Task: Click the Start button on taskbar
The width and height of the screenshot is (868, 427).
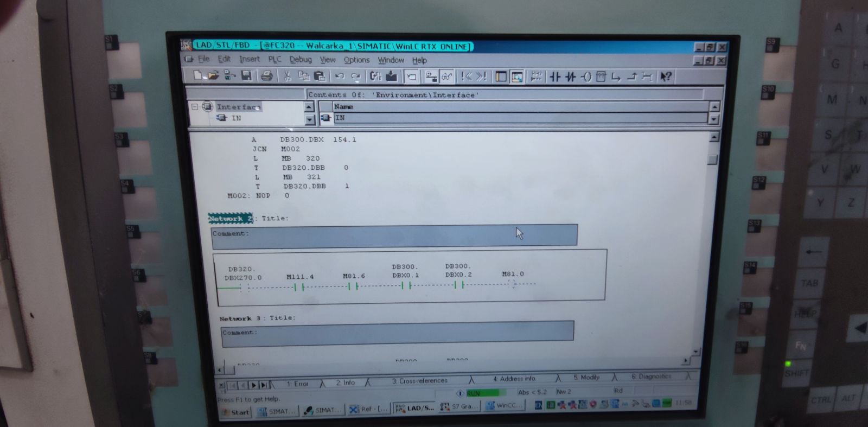Action: coord(235,412)
